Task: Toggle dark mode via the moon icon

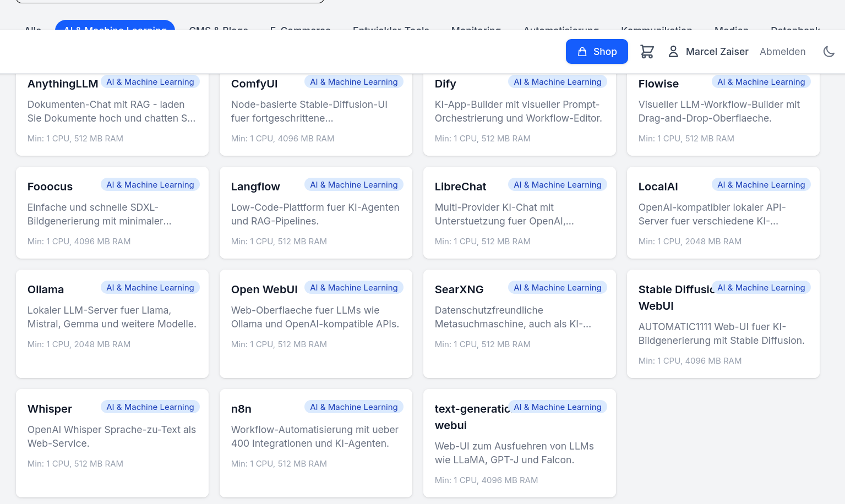Action: [x=829, y=51]
